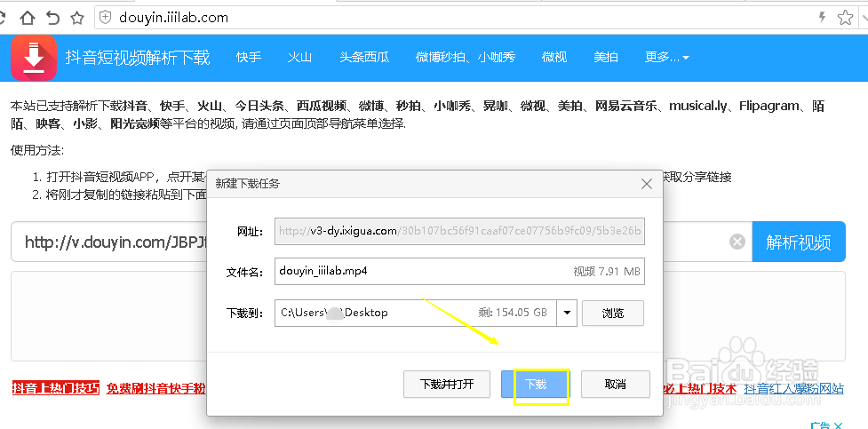Screen dimensions: 868x429
Task: Click the browser home icon
Action: click(28, 19)
